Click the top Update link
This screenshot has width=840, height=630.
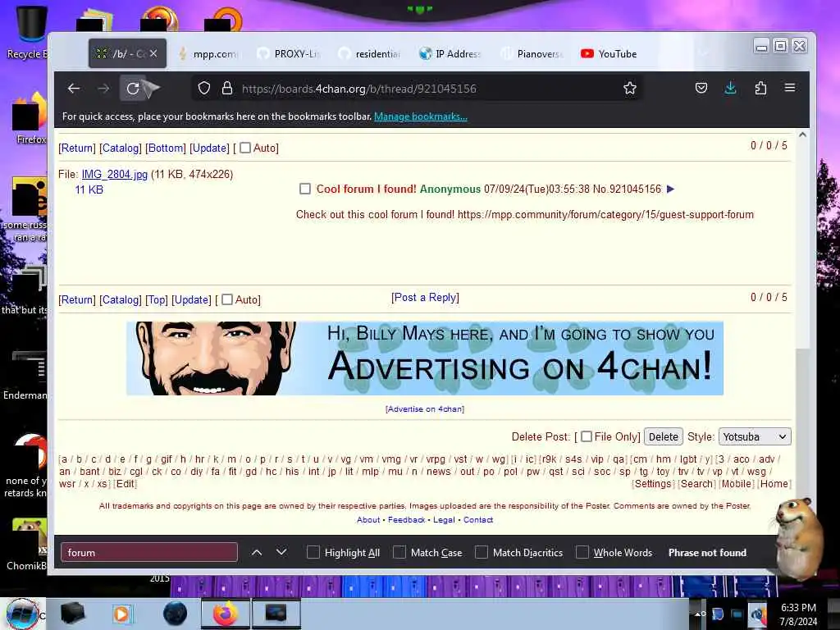coord(209,148)
